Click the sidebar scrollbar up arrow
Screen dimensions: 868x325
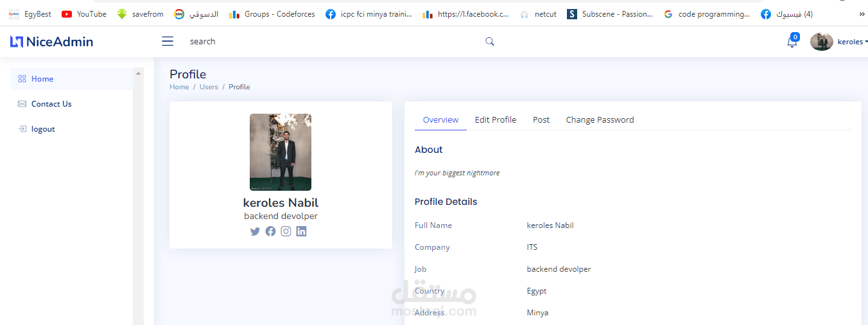tap(138, 73)
